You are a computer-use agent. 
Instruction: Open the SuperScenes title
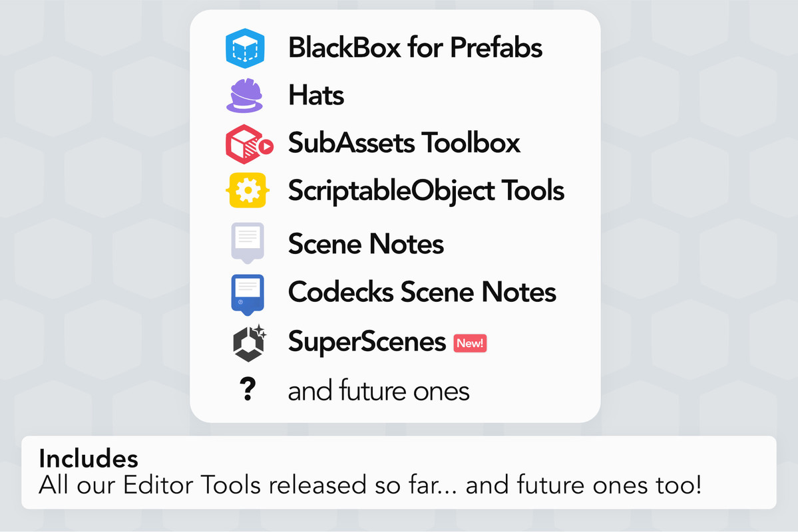tap(367, 342)
